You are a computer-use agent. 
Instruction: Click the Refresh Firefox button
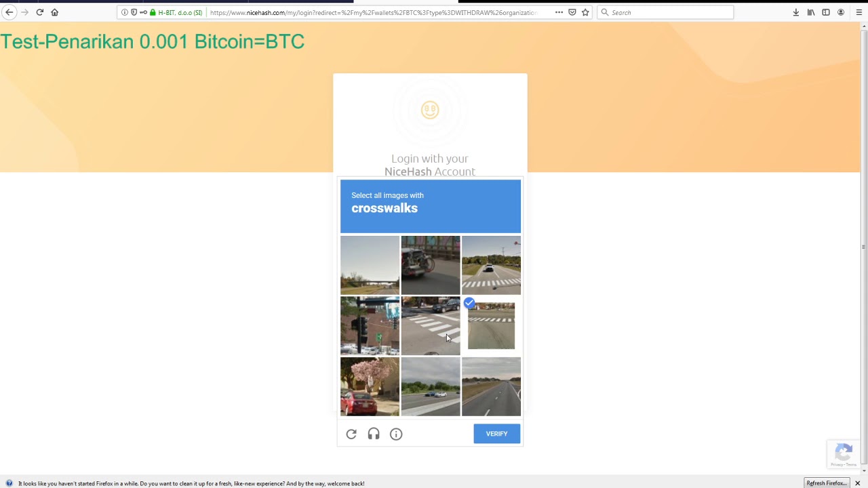[827, 483]
